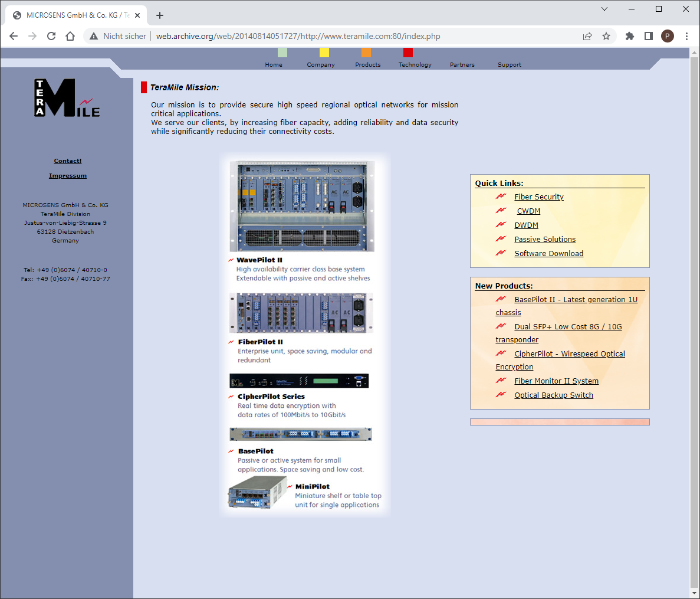
Task: Close the MICROSENS browser tab
Action: pos(137,15)
